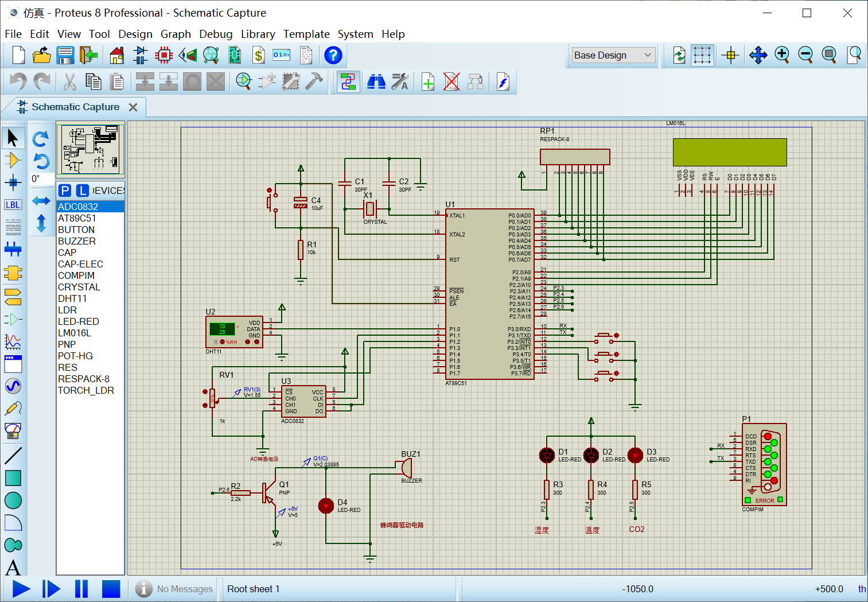
Task: Step the simulation with Step button
Action: click(51, 589)
